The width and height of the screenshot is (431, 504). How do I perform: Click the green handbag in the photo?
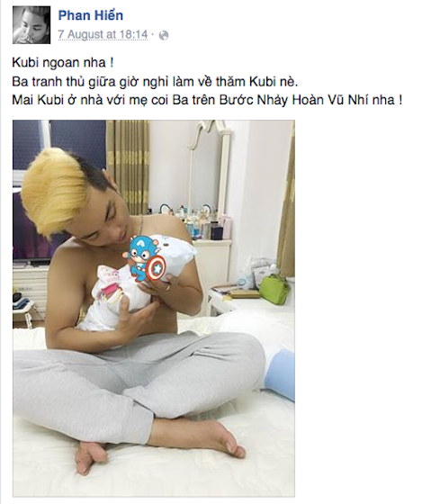[x=274, y=289]
